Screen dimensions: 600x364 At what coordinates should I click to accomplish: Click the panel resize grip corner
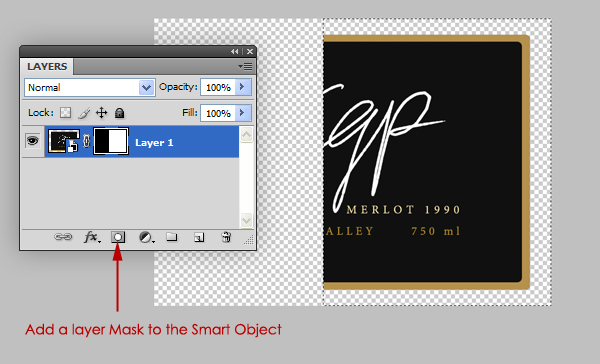coord(249,240)
